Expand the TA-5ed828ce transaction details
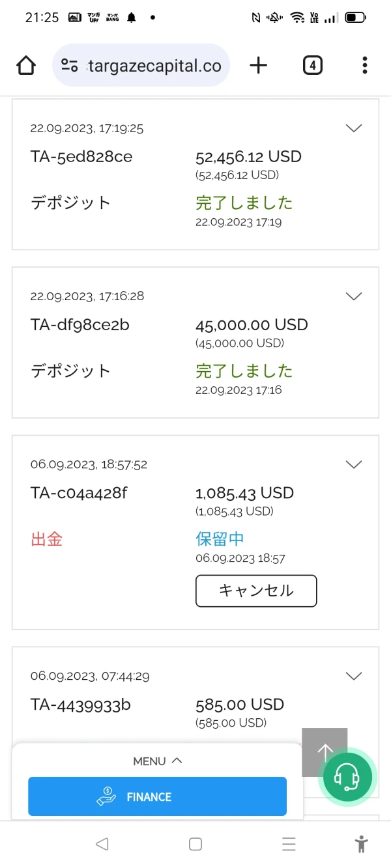This screenshot has width=391, height=868. tap(354, 128)
